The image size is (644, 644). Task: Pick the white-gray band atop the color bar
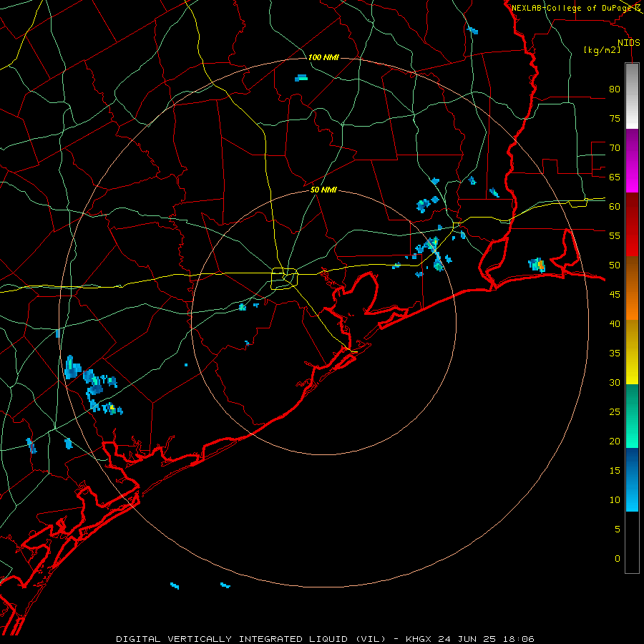pyautogui.click(x=632, y=96)
